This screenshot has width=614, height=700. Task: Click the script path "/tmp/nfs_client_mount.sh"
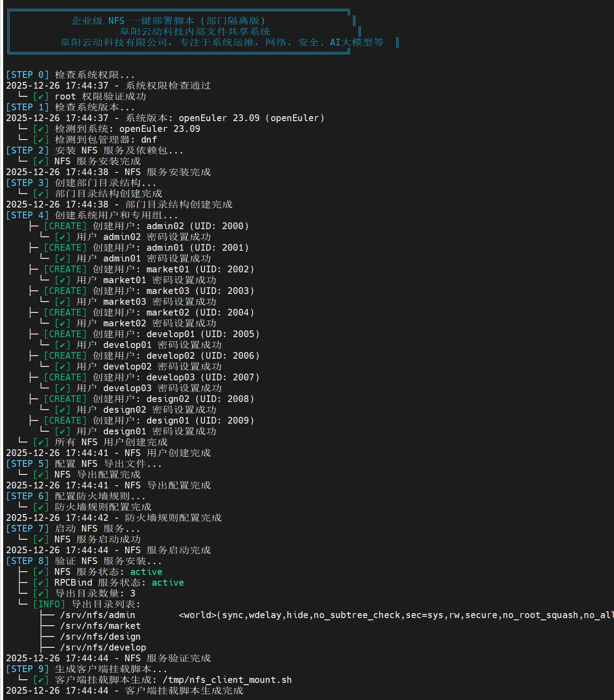pos(227,680)
